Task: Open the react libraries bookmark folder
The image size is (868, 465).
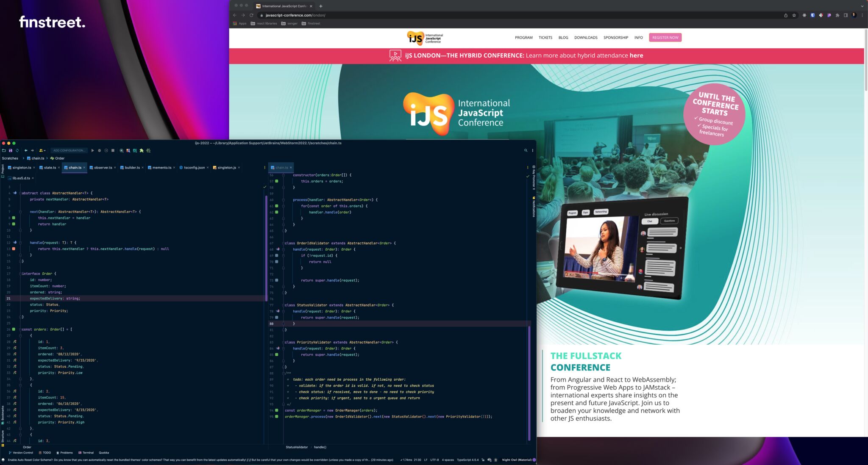Action: (x=264, y=24)
